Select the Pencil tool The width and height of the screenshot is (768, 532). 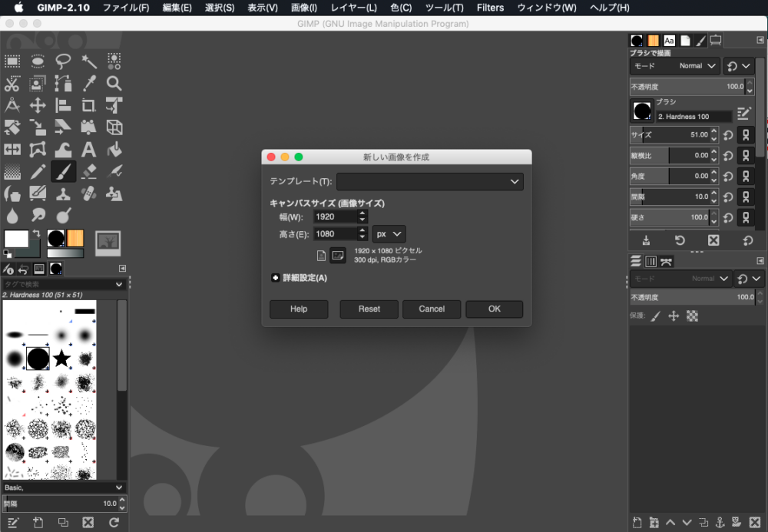coord(38,170)
